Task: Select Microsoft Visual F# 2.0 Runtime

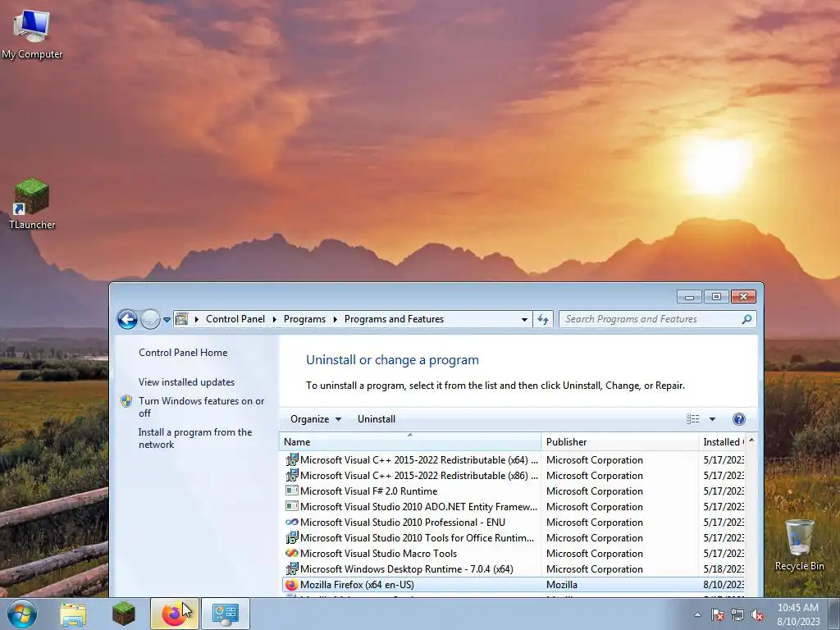Action: pos(514,491)
